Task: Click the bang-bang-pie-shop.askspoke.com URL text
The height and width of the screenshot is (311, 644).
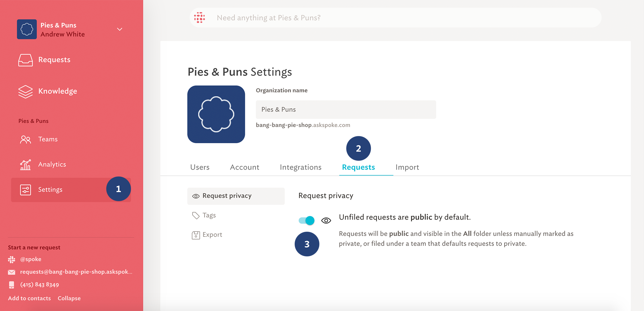Action: pyautogui.click(x=303, y=125)
